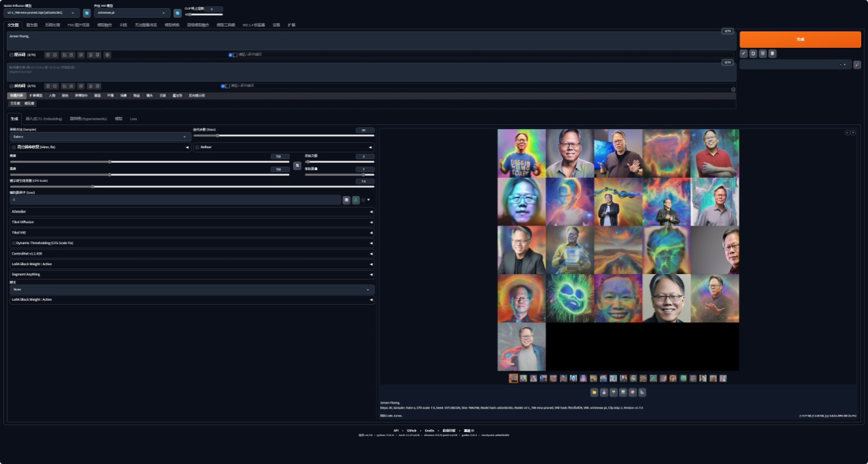Adjust the CFG Scale slider
Viewport: 868px width, 464px height.
click(92, 187)
